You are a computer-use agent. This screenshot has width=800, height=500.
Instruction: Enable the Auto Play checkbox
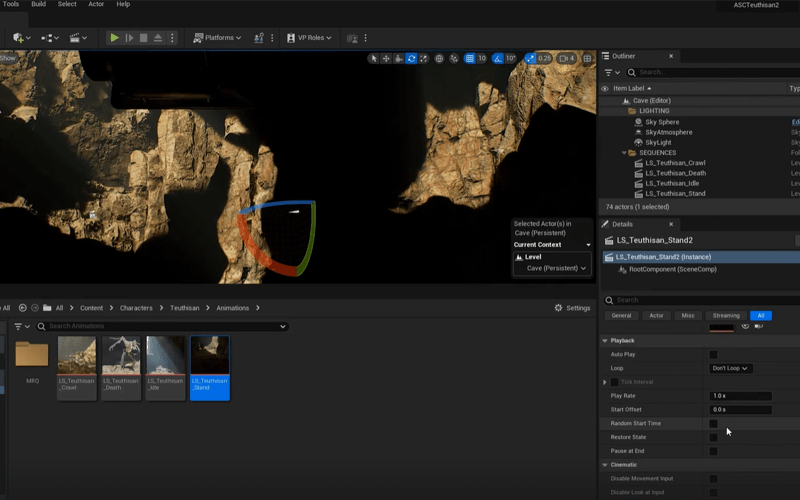coord(713,355)
